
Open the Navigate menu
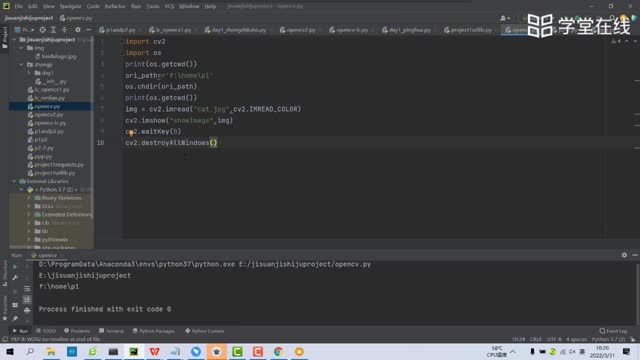(x=70, y=7)
